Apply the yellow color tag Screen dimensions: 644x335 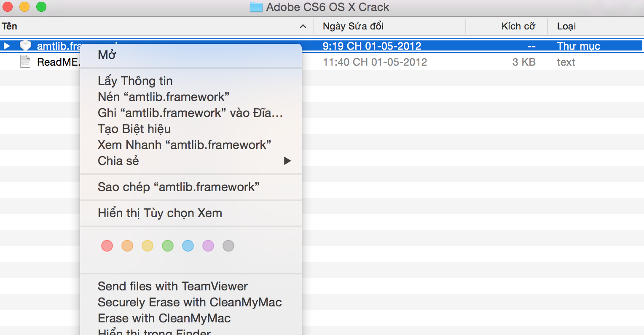pyautogui.click(x=148, y=246)
